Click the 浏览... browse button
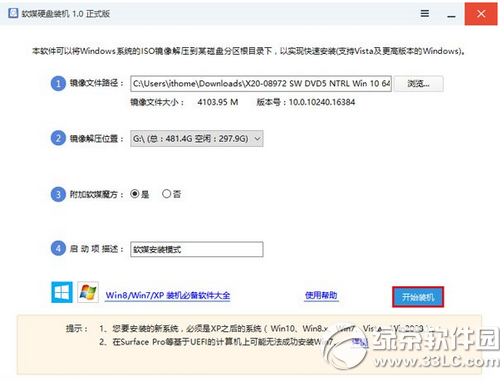The height and width of the screenshot is (381, 500). pyautogui.click(x=418, y=83)
